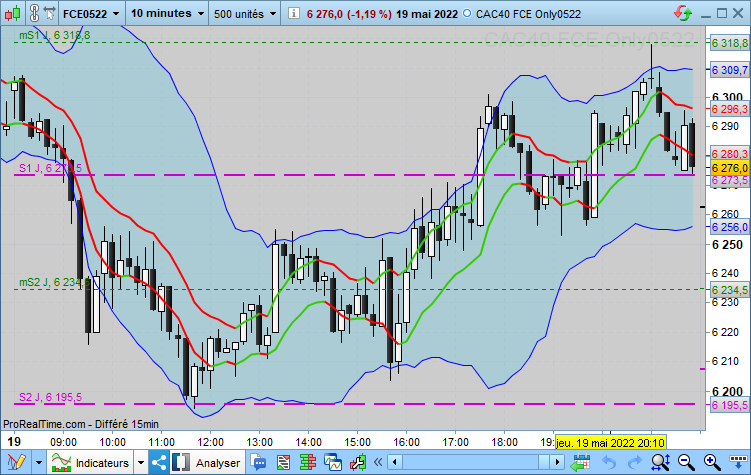Click the 6 296,3 red price label
751x475 pixels.
point(729,109)
